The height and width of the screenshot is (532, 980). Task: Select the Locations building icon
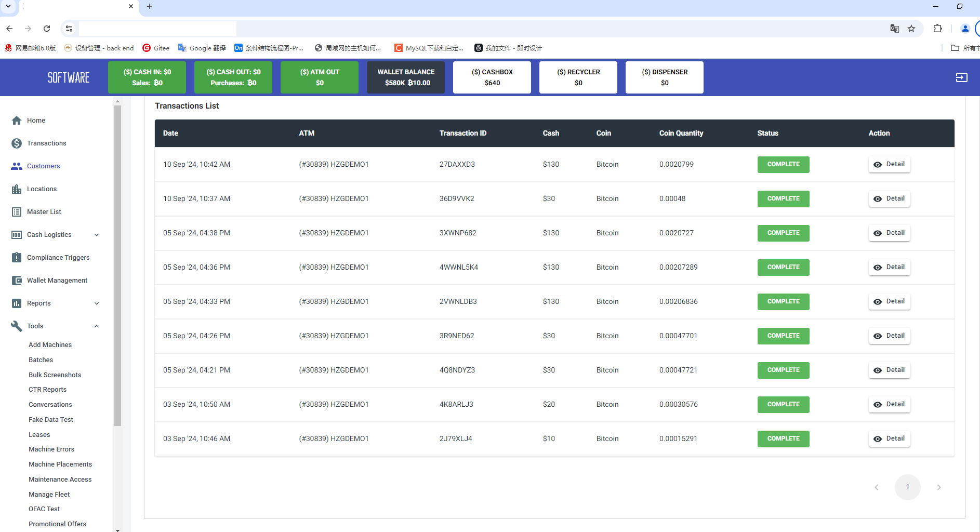point(17,189)
